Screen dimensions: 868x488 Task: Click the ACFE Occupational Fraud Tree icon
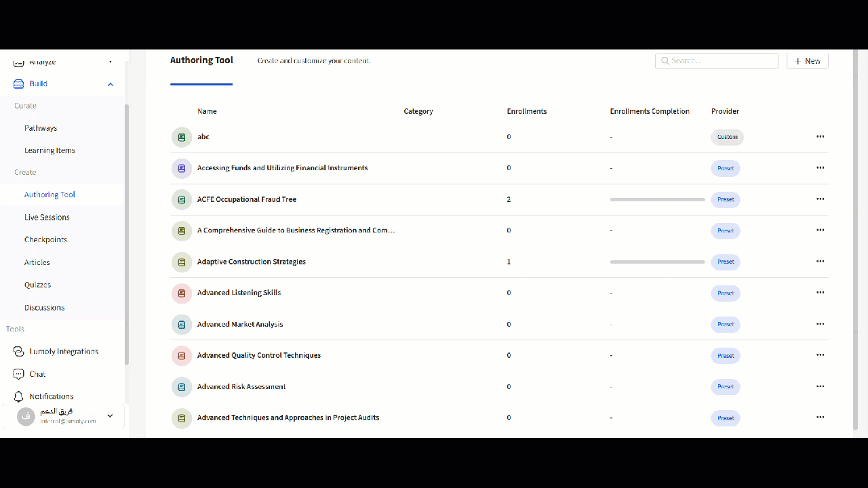point(182,200)
